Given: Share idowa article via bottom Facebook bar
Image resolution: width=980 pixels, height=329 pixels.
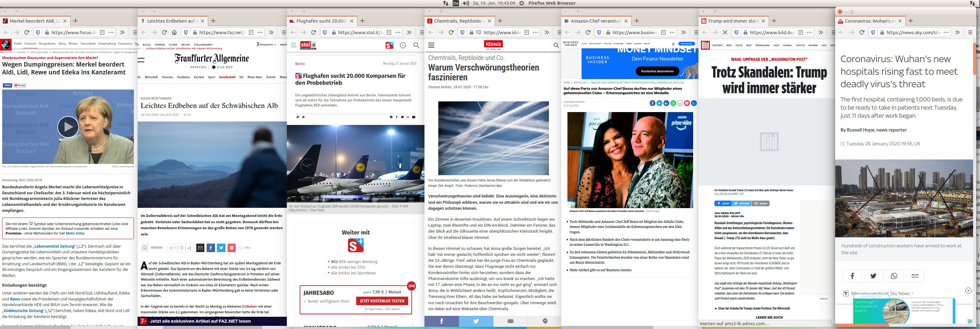Looking at the screenshot, I should 442,321.
